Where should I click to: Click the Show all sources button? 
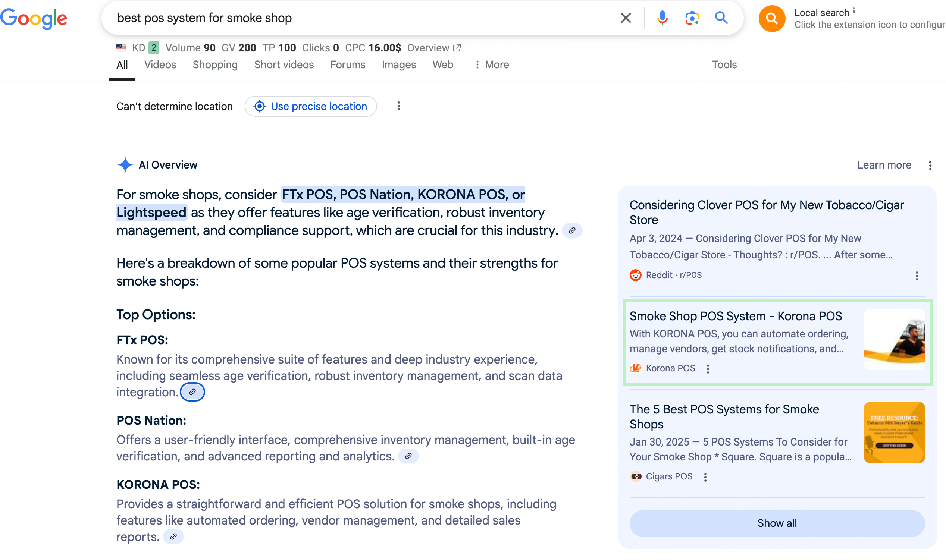(777, 523)
